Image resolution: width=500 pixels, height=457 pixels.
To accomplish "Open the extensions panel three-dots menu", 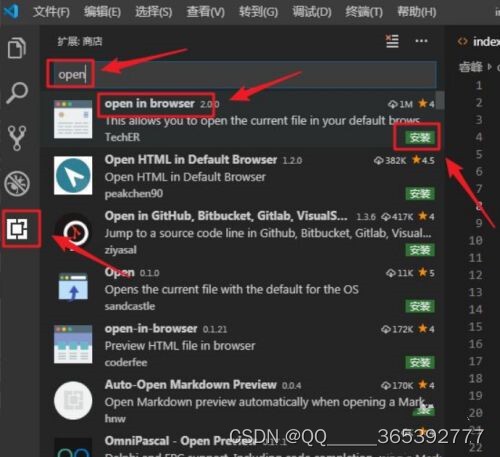I will (422, 41).
